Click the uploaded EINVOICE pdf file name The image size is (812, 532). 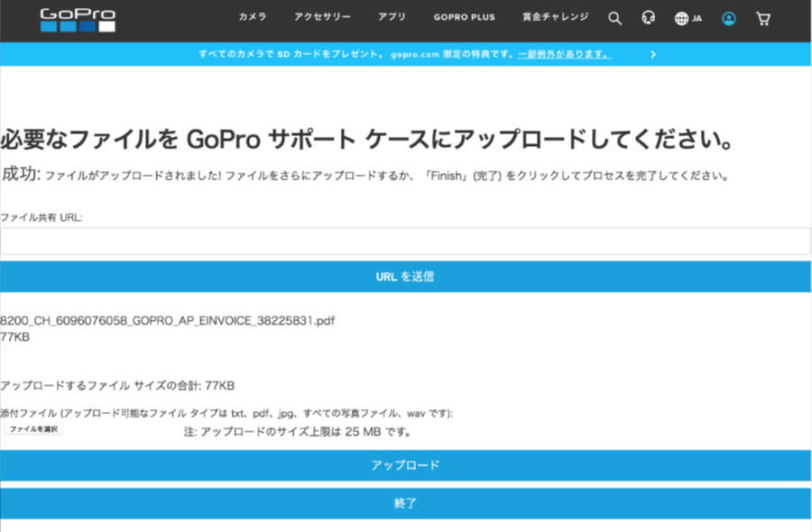pyautogui.click(x=167, y=321)
